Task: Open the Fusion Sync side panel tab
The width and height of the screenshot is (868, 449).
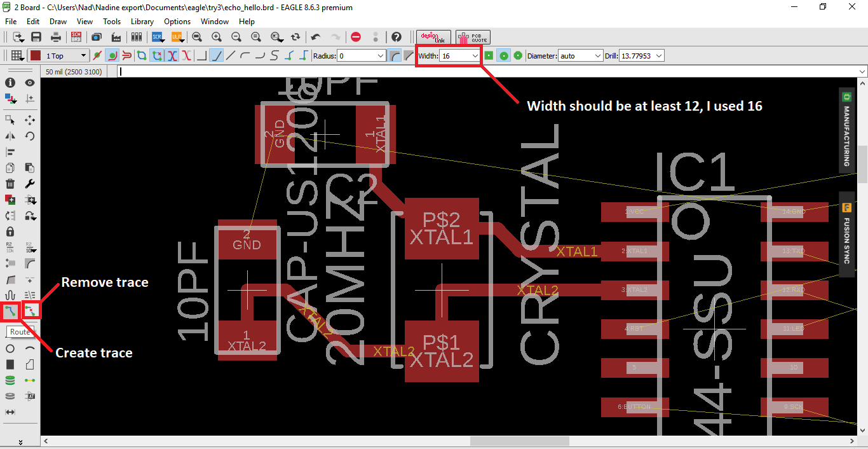Action: point(846,234)
